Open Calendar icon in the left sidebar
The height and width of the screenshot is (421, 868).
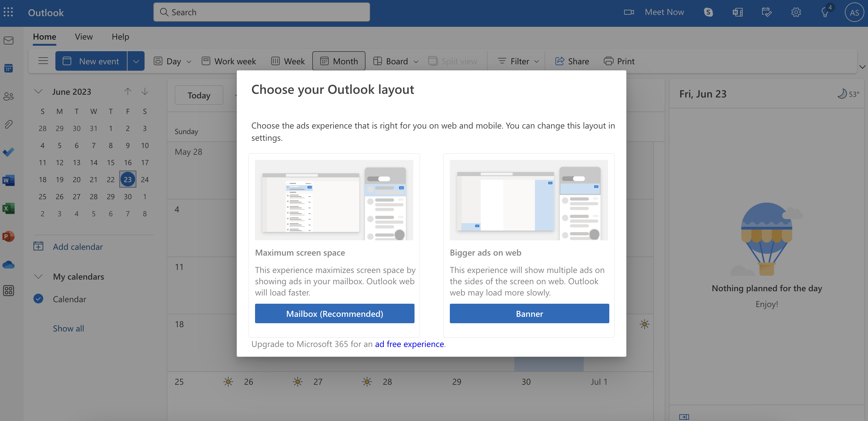(9, 69)
